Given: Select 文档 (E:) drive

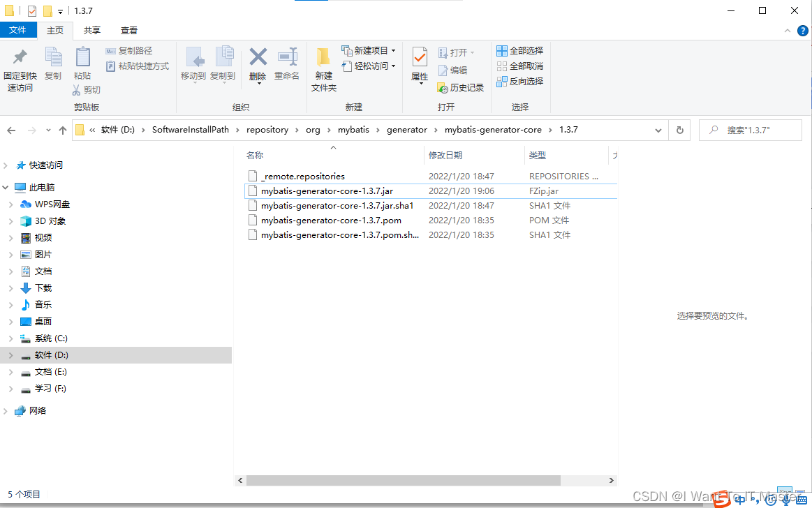Looking at the screenshot, I should [x=50, y=372].
